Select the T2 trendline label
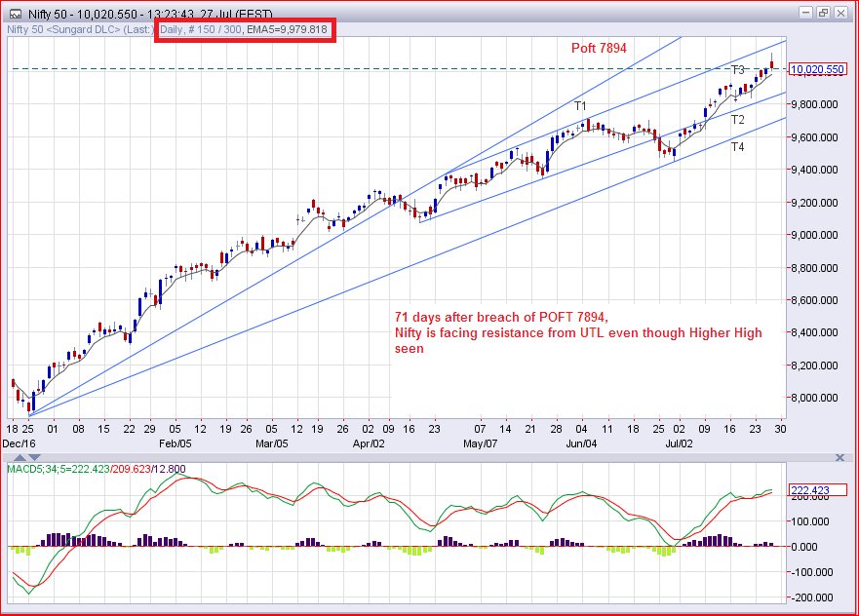 point(737,120)
